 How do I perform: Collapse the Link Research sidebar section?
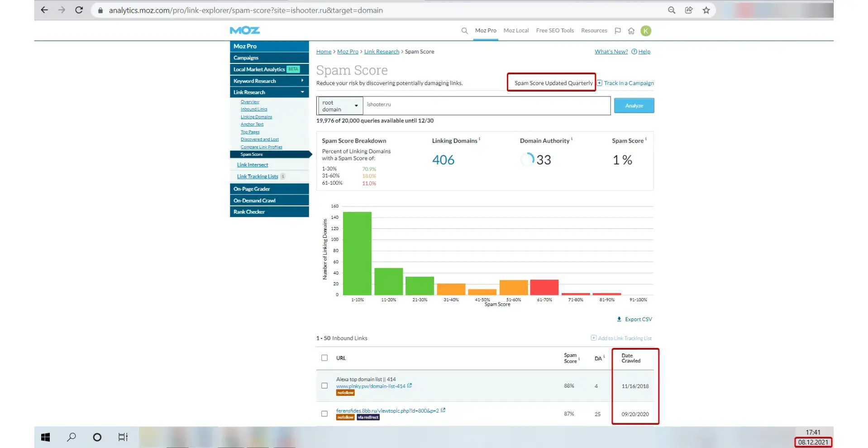tap(269, 92)
